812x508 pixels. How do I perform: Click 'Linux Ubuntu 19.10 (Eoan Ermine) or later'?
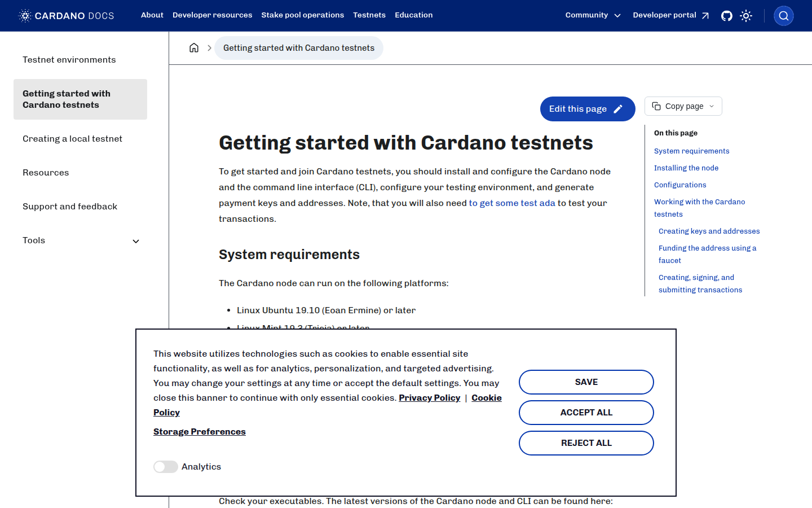[326, 310]
